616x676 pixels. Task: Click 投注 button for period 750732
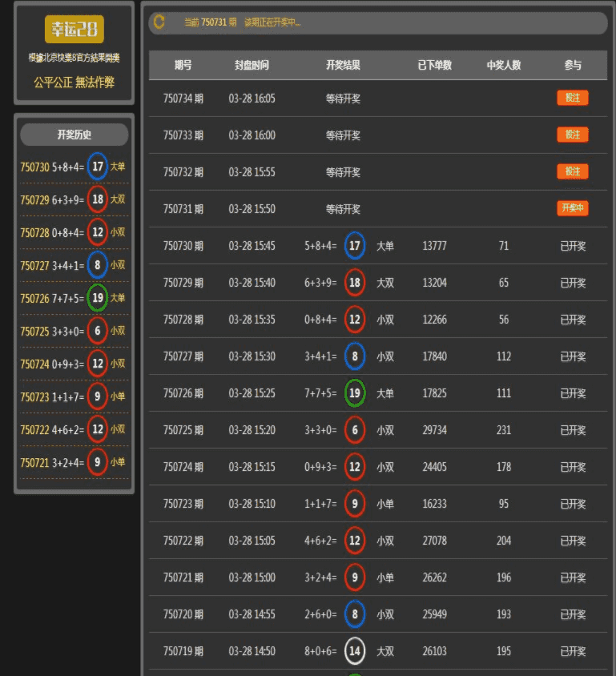tap(573, 171)
